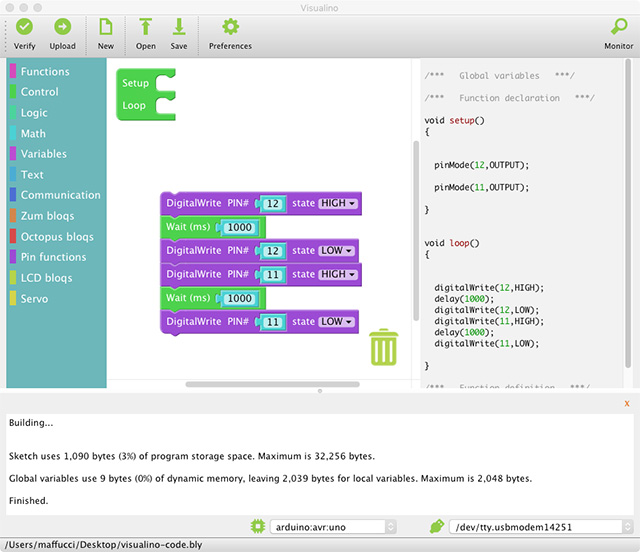Upload the sketch to the board
The image size is (640, 552).
pyautogui.click(x=62, y=28)
